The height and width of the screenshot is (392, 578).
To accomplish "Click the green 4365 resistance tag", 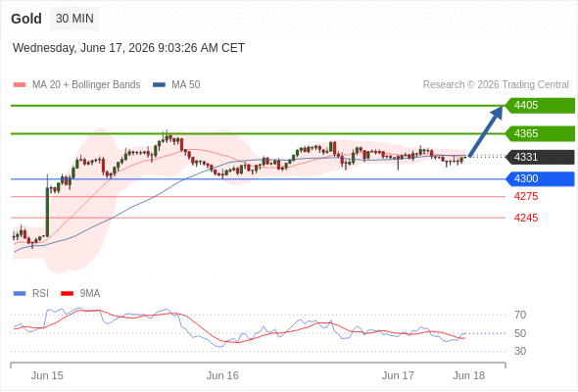I will [x=540, y=133].
